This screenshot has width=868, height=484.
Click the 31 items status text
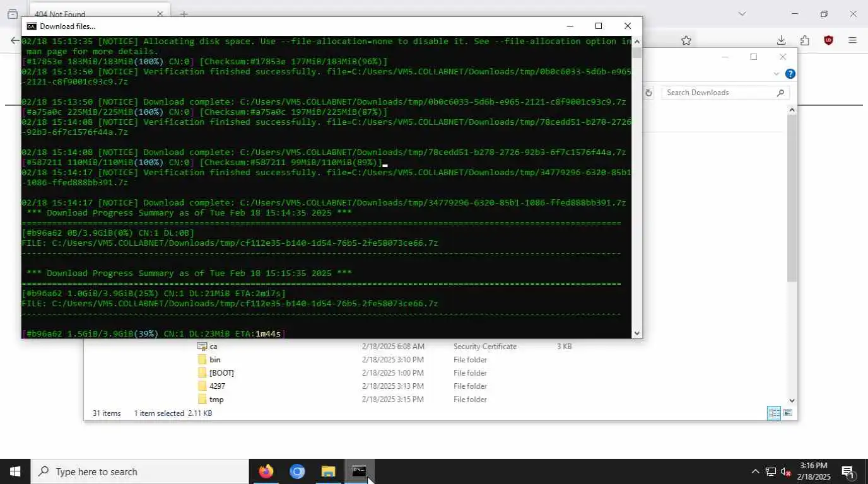click(x=107, y=413)
